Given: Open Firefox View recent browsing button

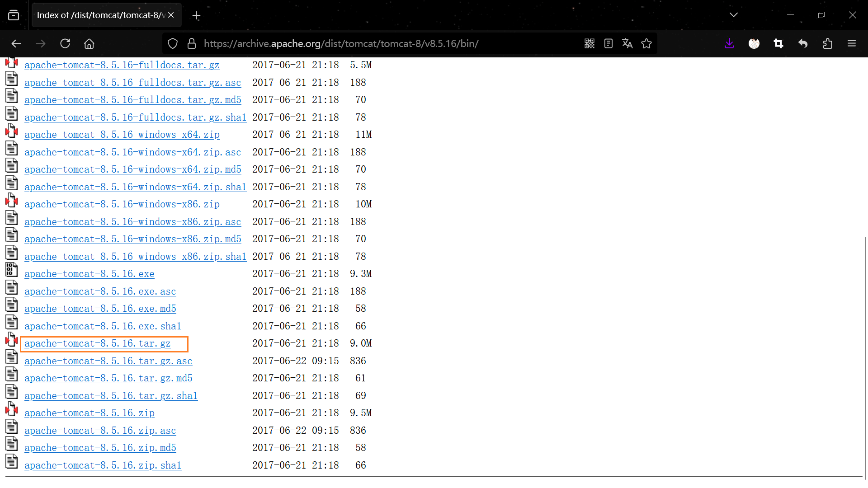Looking at the screenshot, I should pyautogui.click(x=14, y=15).
